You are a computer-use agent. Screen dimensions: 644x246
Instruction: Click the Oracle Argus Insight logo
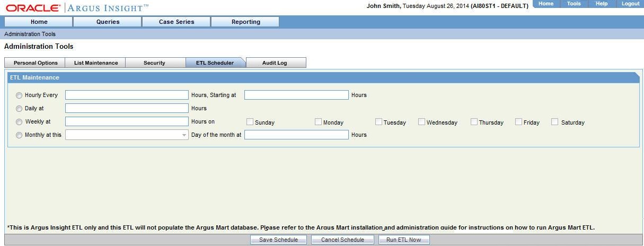pyautogui.click(x=77, y=8)
